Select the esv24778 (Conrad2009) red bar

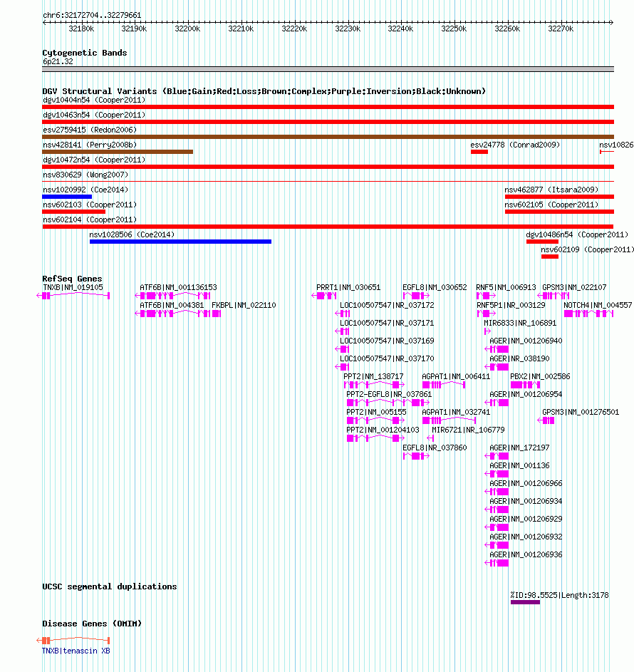click(479, 152)
